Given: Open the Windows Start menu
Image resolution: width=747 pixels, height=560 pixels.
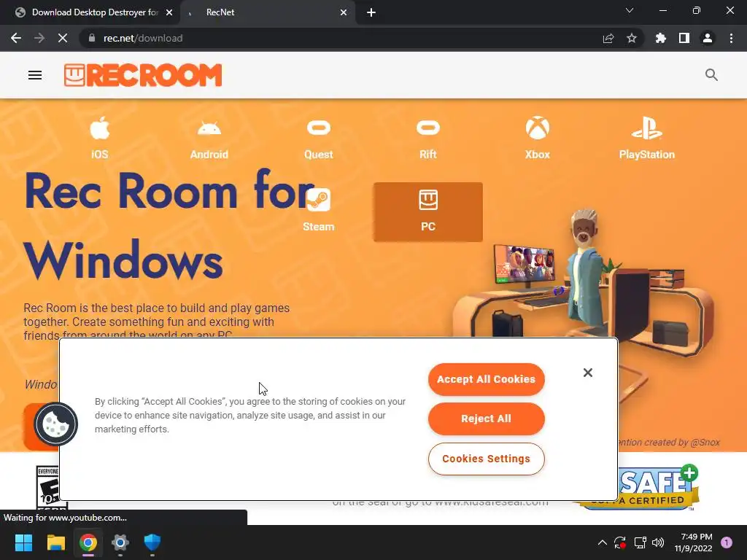Looking at the screenshot, I should pyautogui.click(x=23, y=542).
